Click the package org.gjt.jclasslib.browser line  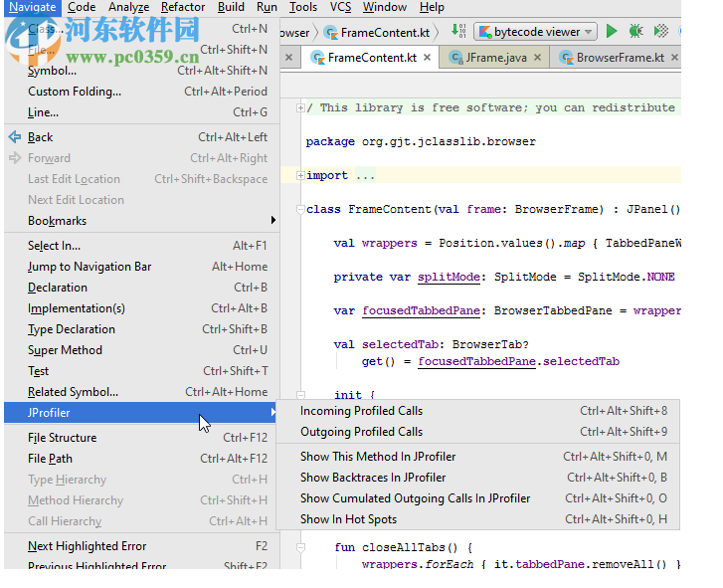(x=421, y=141)
